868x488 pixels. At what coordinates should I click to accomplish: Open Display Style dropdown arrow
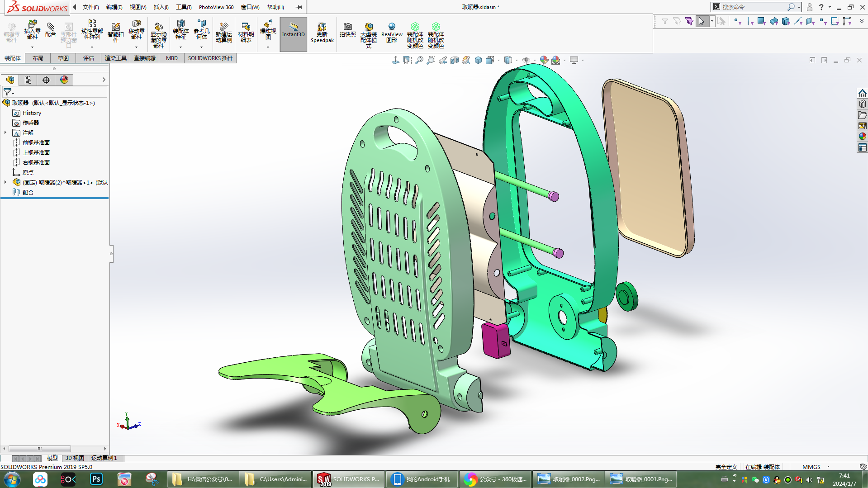(517, 60)
